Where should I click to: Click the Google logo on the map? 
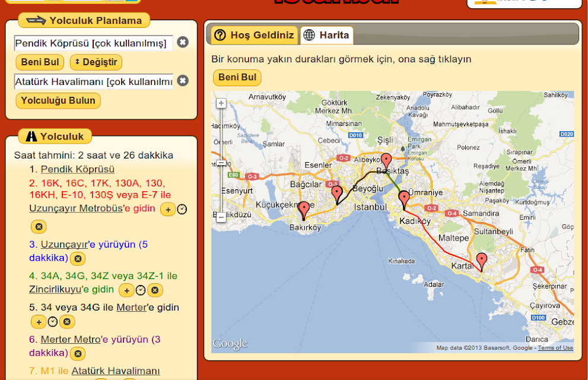(x=230, y=343)
